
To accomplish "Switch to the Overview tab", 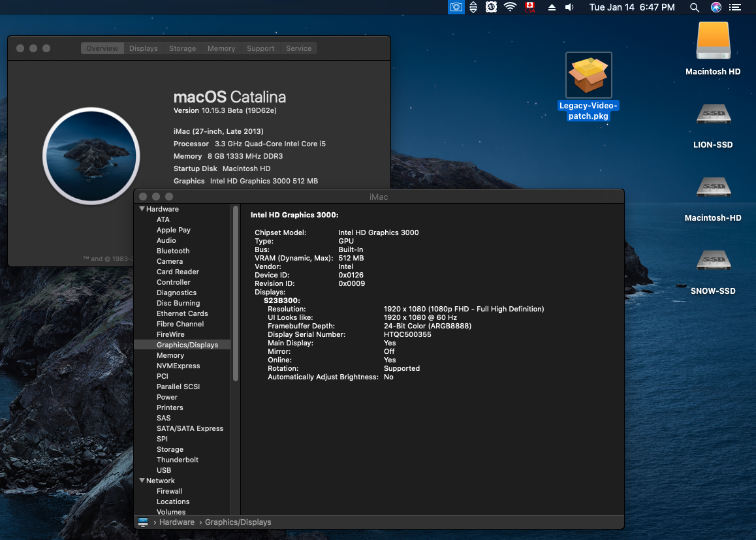I will coord(102,48).
